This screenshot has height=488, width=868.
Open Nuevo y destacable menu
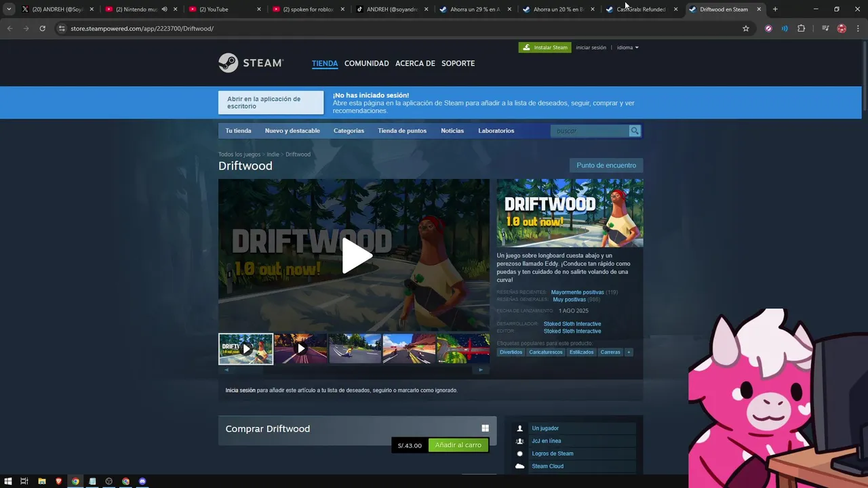292,131
